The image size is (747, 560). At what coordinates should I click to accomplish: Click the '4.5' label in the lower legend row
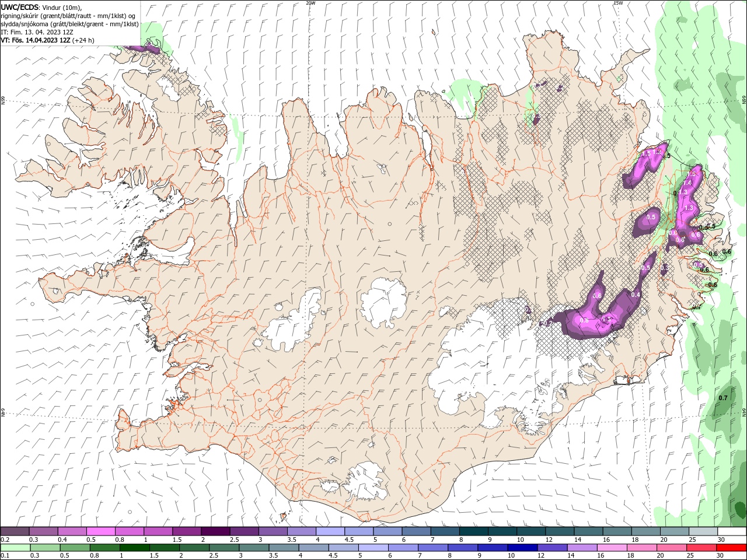click(333, 555)
